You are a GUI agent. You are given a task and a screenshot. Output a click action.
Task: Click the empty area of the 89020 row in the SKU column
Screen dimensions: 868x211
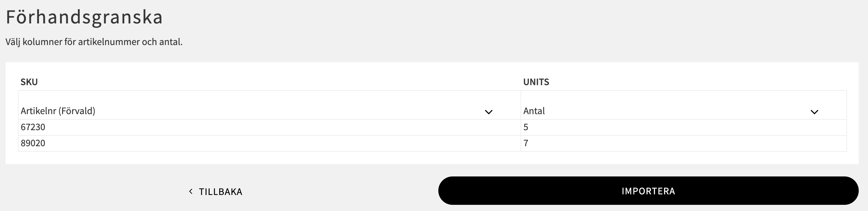pyautogui.click(x=283, y=143)
